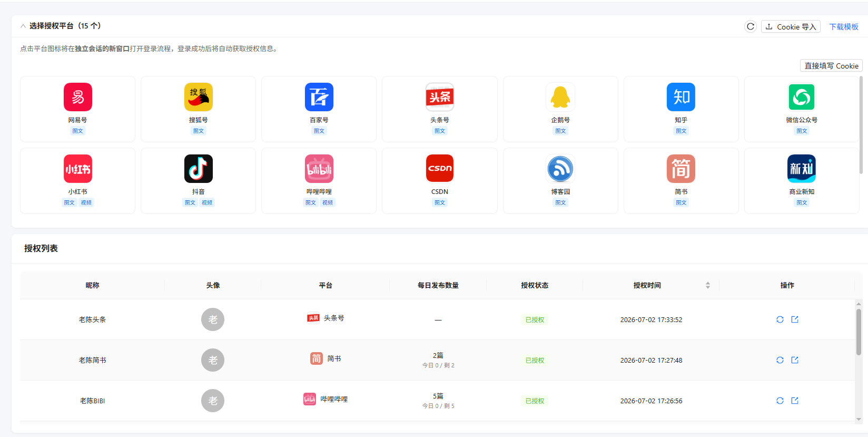Collapse the 选择授权平台 section
Image resolution: width=868 pixels, height=437 pixels.
(23, 26)
